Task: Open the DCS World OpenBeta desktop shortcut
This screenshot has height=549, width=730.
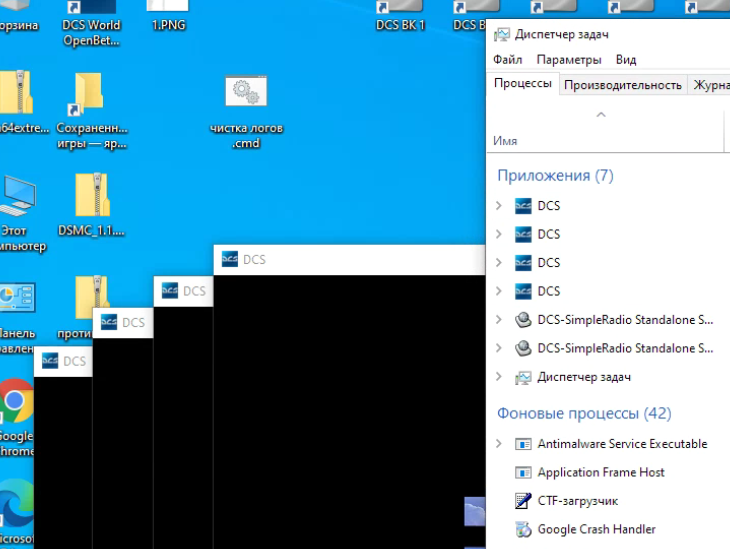Action: tap(91, 22)
